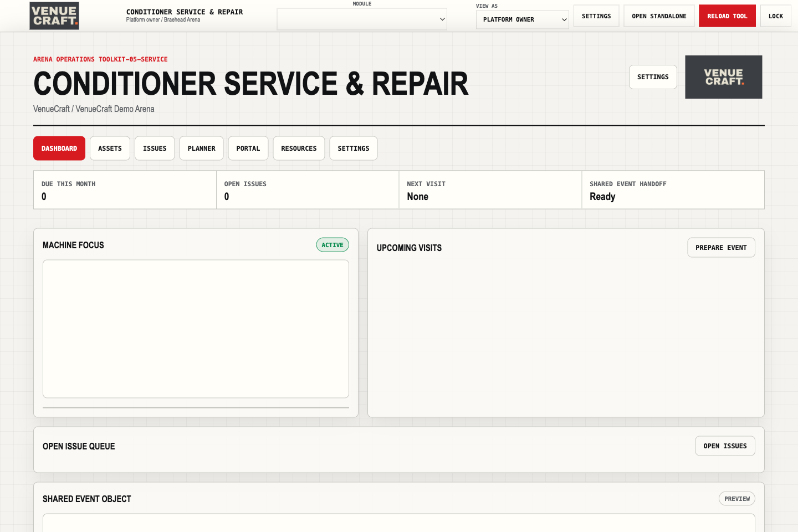Image resolution: width=798 pixels, height=532 pixels.
Task: Click the Shared Event Object heading
Action: (87, 499)
